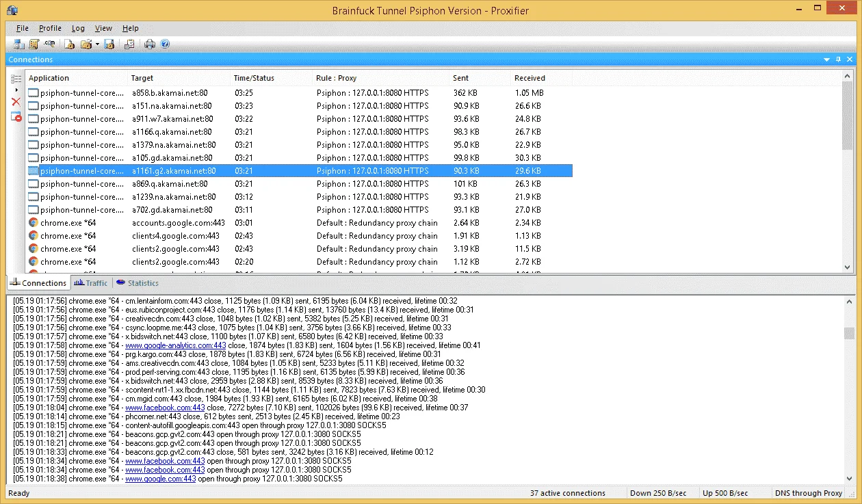Sort by Sent column header

480,78
